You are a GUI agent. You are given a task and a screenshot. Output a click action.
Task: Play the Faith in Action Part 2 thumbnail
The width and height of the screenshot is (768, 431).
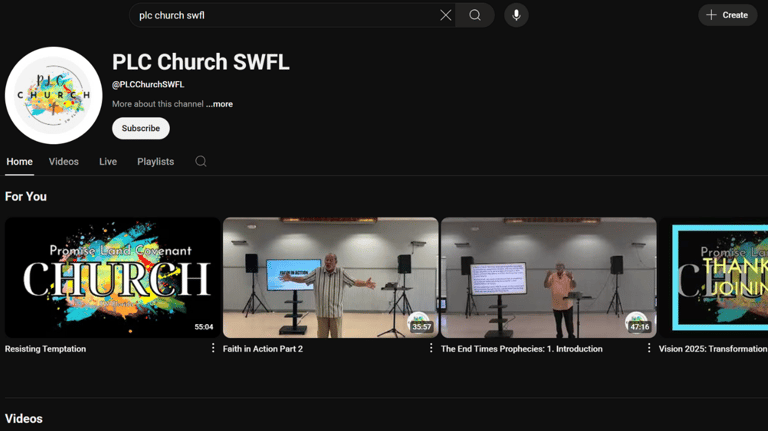(331, 277)
